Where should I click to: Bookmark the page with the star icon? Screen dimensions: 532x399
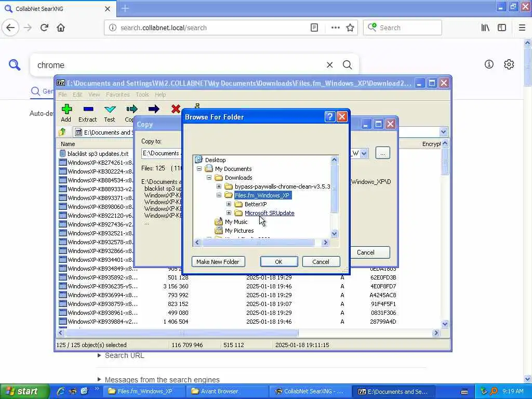pyautogui.click(x=350, y=28)
